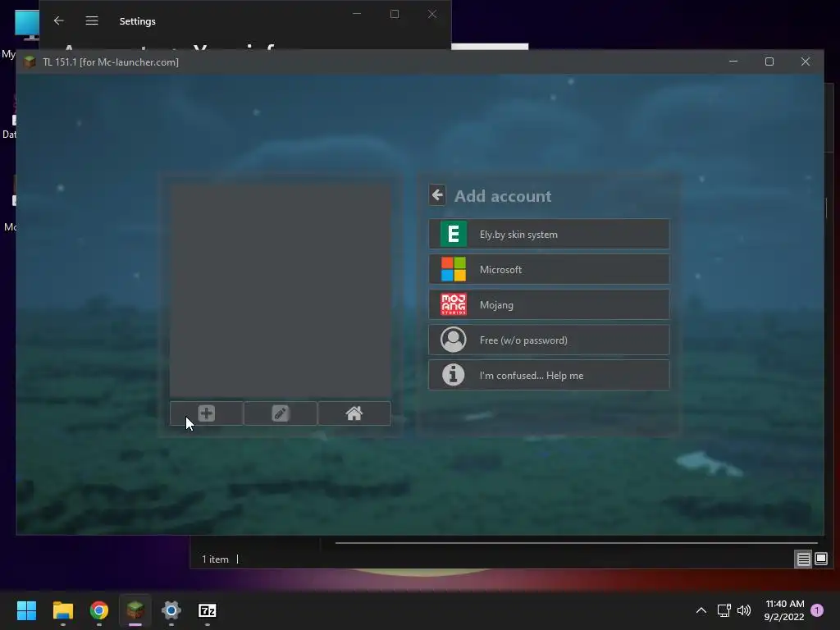The width and height of the screenshot is (840, 630).
Task: Choose Microsoft account type
Action: [x=549, y=269]
